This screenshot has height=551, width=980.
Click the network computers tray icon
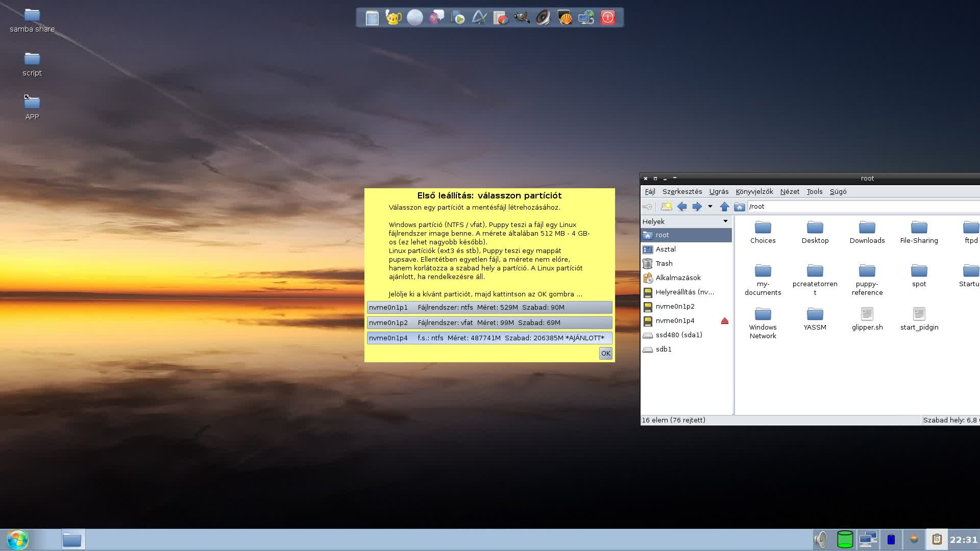[868, 539]
